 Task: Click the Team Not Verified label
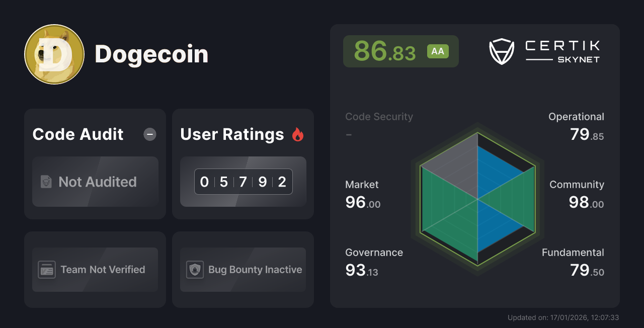[103, 270]
